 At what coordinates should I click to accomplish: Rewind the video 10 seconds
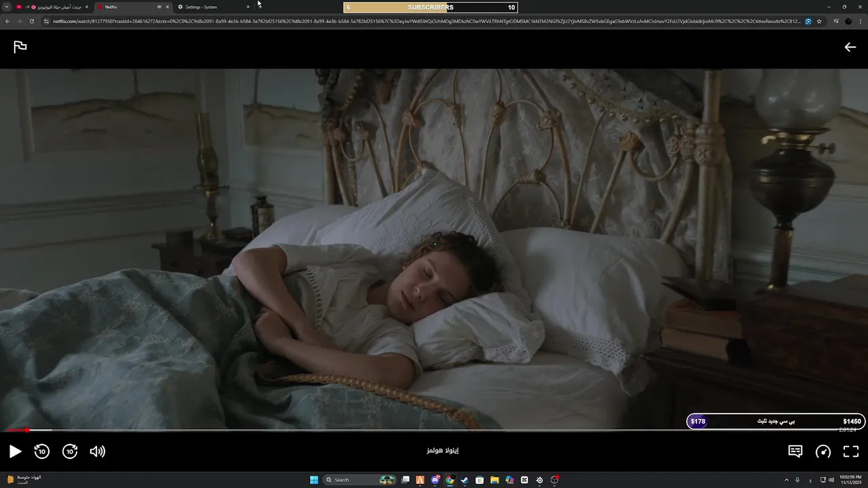click(42, 451)
